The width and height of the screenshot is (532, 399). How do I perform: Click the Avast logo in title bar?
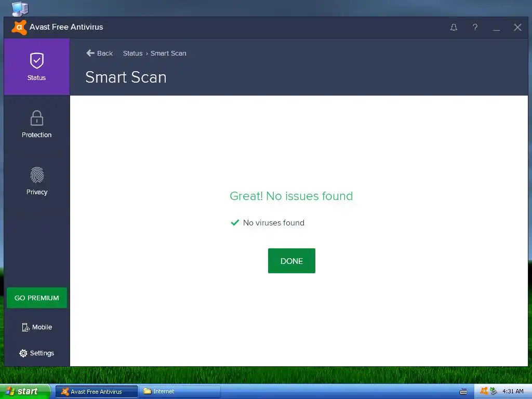19,27
